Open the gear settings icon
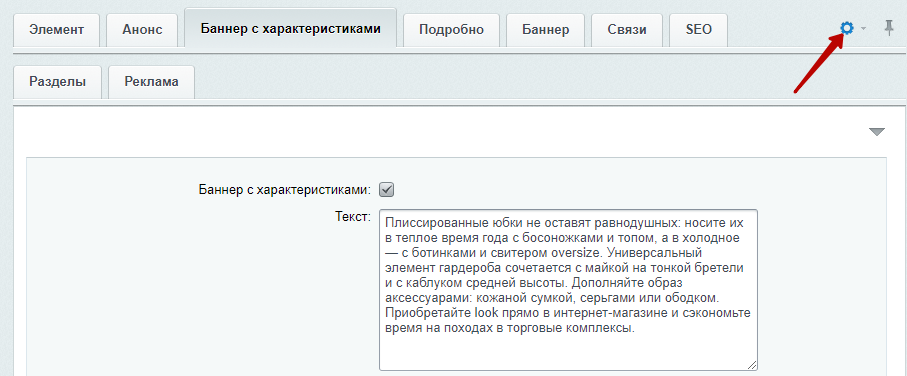Viewport: 907px width, 376px height. coord(847,28)
